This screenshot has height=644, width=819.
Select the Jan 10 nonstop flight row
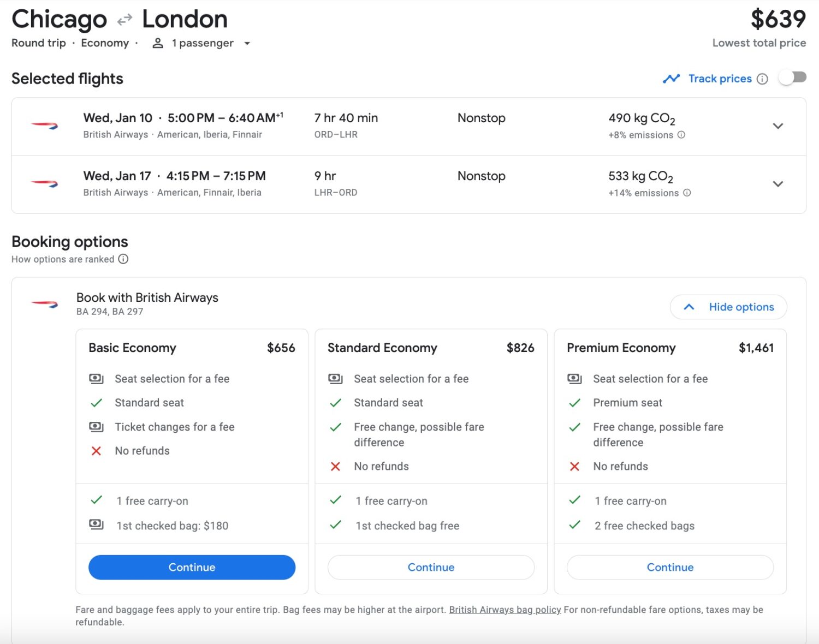(x=382, y=126)
